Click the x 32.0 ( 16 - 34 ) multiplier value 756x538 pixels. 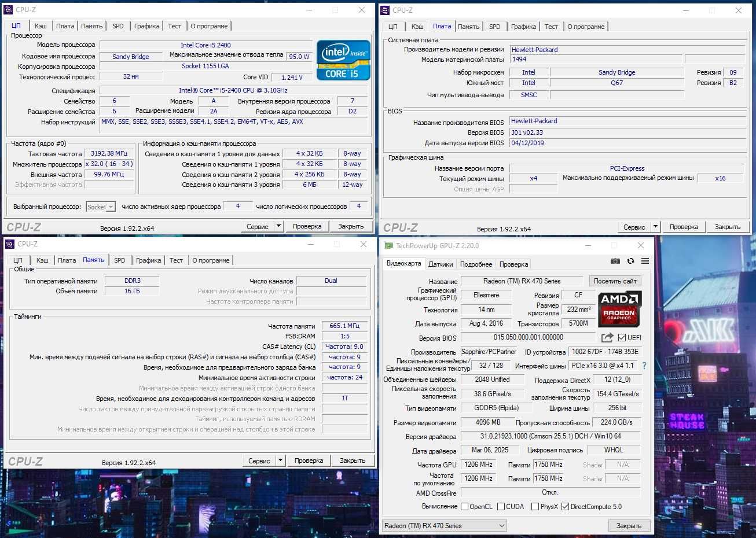109,164
